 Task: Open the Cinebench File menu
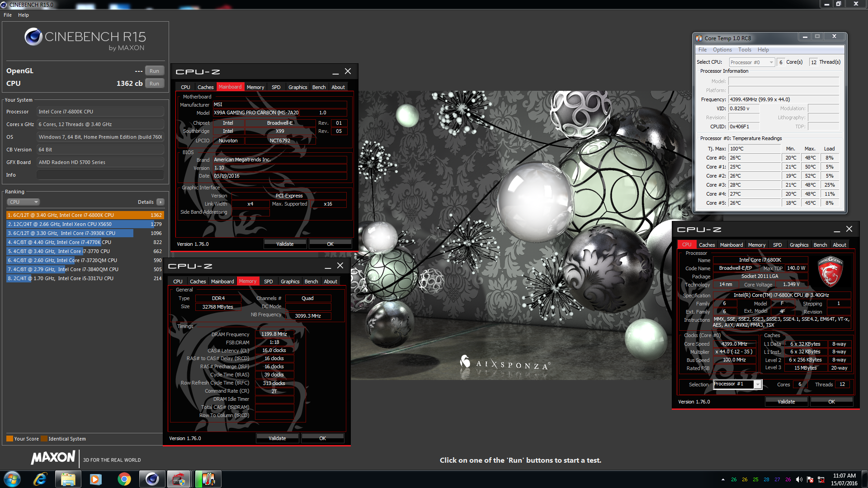pyautogui.click(x=8, y=15)
